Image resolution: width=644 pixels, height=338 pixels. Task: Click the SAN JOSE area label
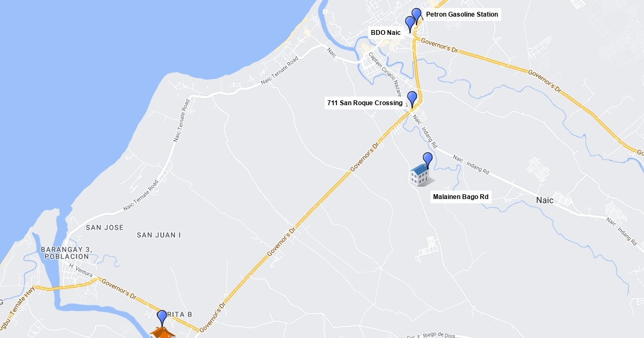point(105,227)
